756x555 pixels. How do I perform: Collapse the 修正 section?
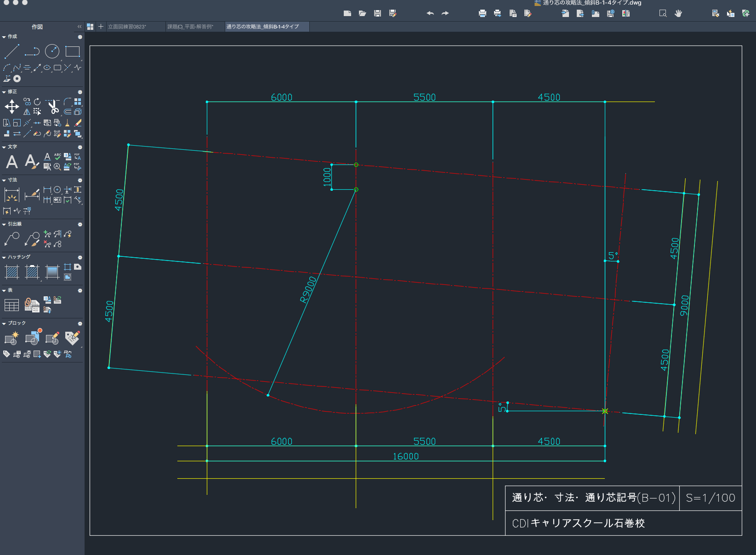[x=4, y=92]
